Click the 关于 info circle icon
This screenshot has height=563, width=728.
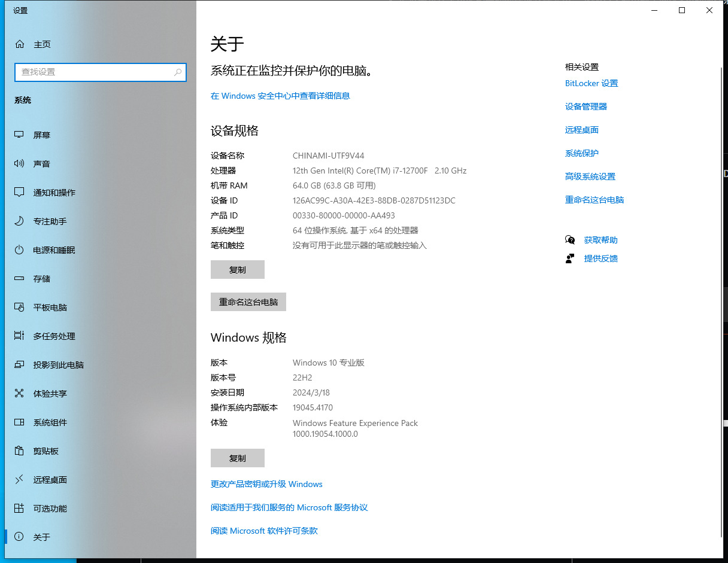tap(19, 537)
